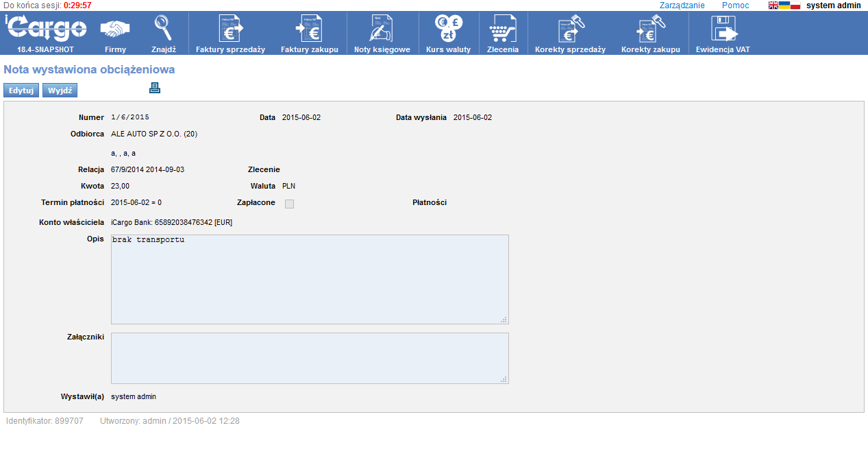
Task: Click the Edytuj button
Action: [x=21, y=91]
